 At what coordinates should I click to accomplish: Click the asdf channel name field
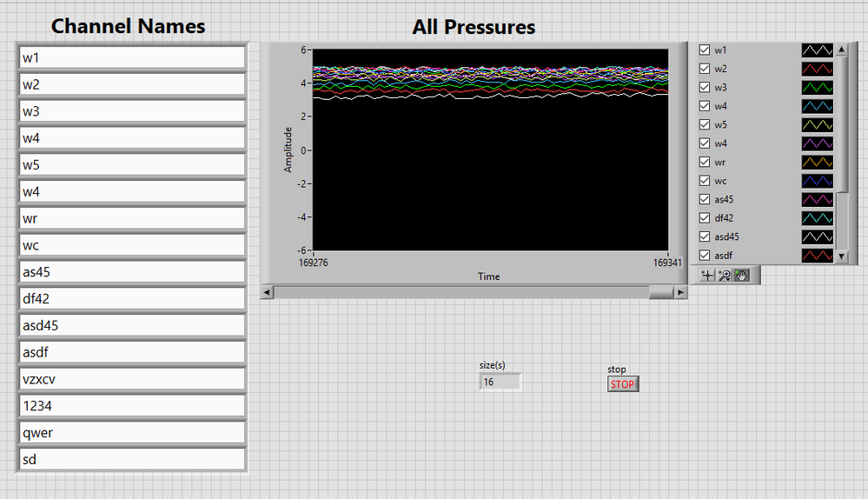(x=132, y=352)
